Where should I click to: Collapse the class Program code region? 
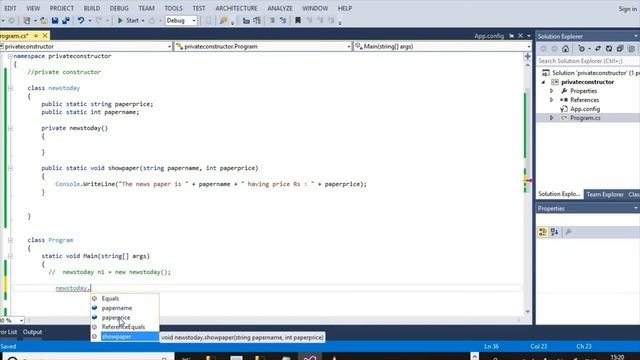coord(10,240)
